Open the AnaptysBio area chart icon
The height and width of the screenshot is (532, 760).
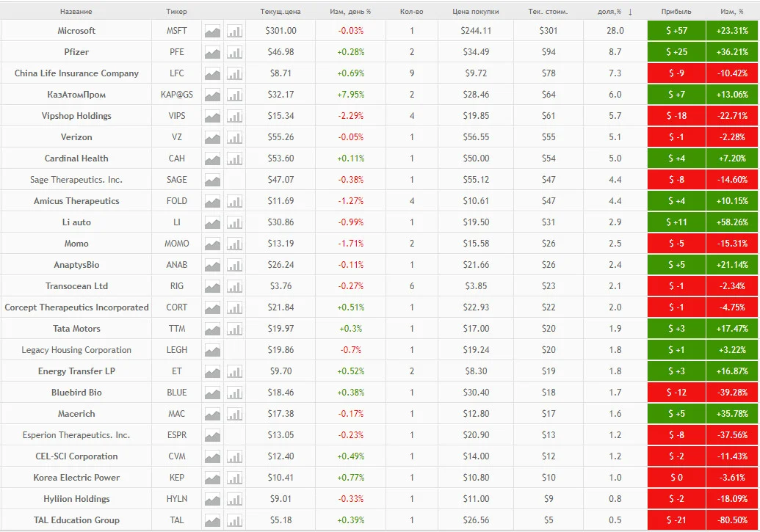(212, 266)
